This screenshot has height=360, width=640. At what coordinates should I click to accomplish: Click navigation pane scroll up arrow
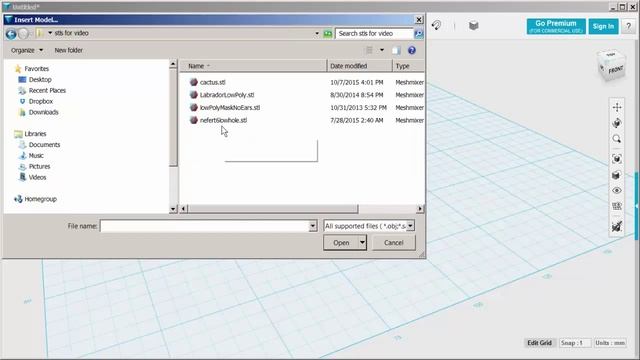173,64
